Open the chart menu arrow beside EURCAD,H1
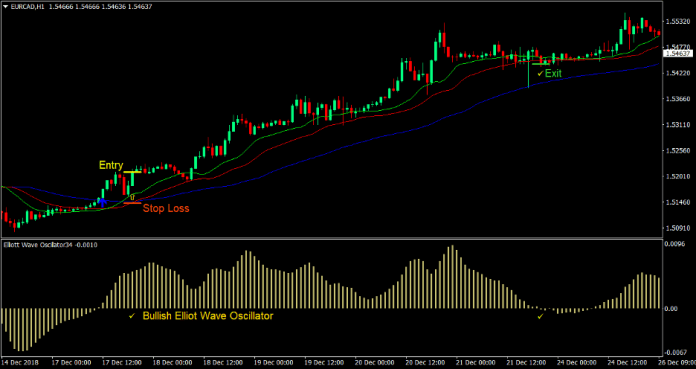 [x=5, y=7]
